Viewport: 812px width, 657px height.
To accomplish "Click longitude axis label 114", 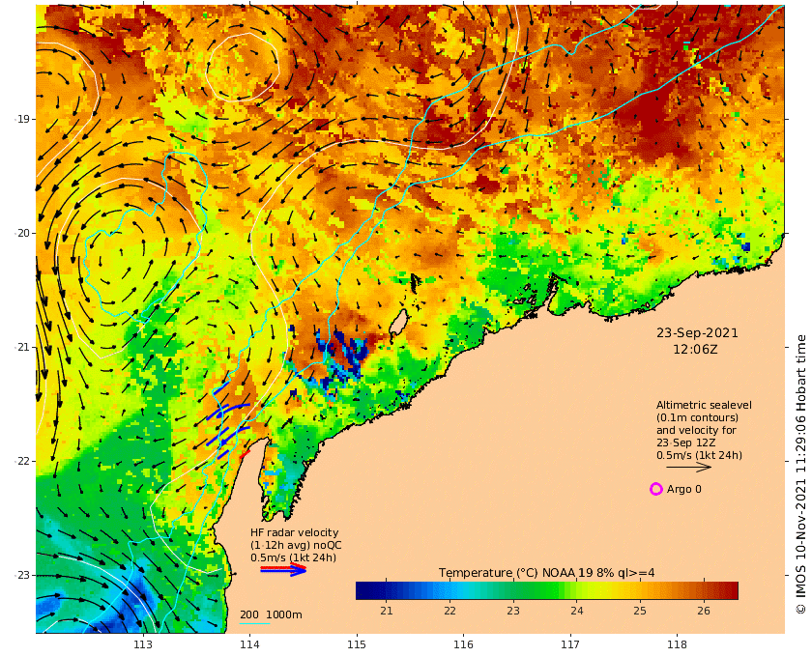I will (249, 644).
